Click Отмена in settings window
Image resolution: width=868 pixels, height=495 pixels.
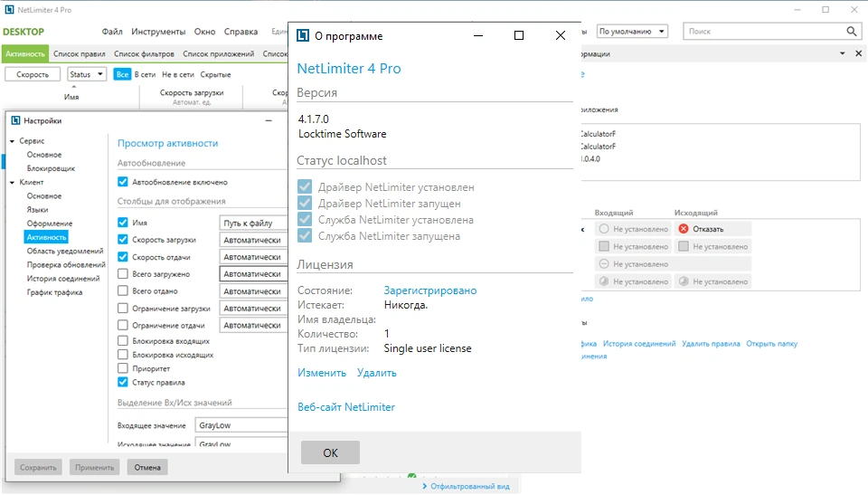click(147, 467)
